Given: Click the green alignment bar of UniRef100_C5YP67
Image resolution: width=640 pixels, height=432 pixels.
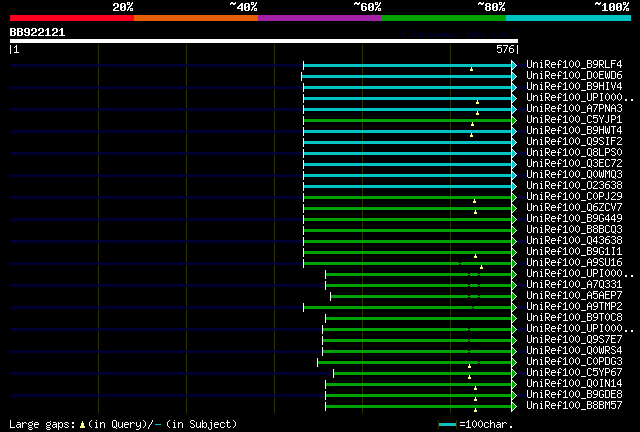Looking at the screenshot, I should (x=422, y=374).
